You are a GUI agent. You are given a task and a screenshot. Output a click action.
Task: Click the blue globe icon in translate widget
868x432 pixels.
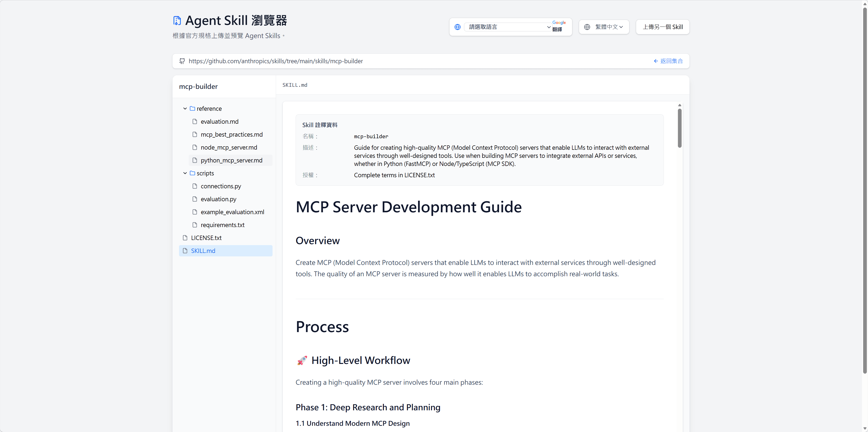[457, 27]
